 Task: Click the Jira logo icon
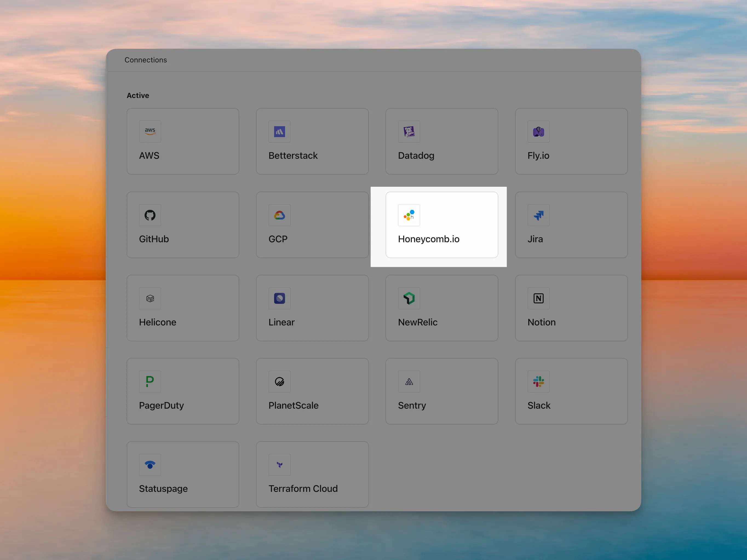pyautogui.click(x=538, y=215)
